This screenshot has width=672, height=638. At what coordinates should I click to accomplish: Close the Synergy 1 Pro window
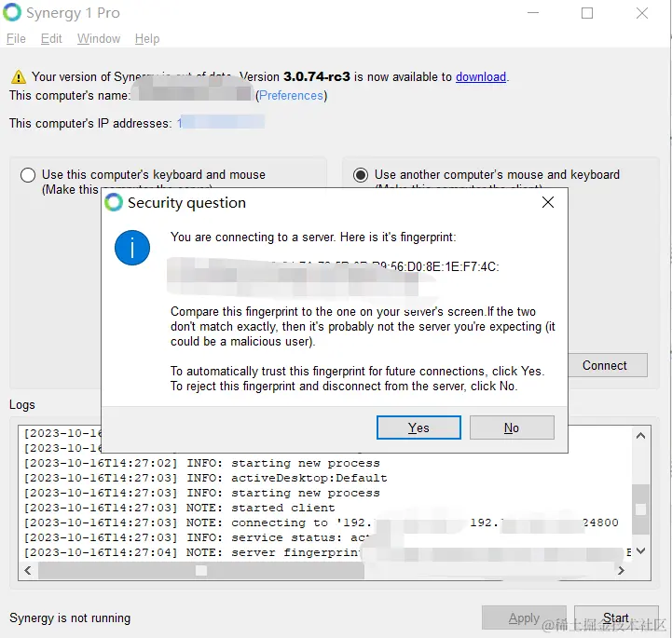point(642,13)
